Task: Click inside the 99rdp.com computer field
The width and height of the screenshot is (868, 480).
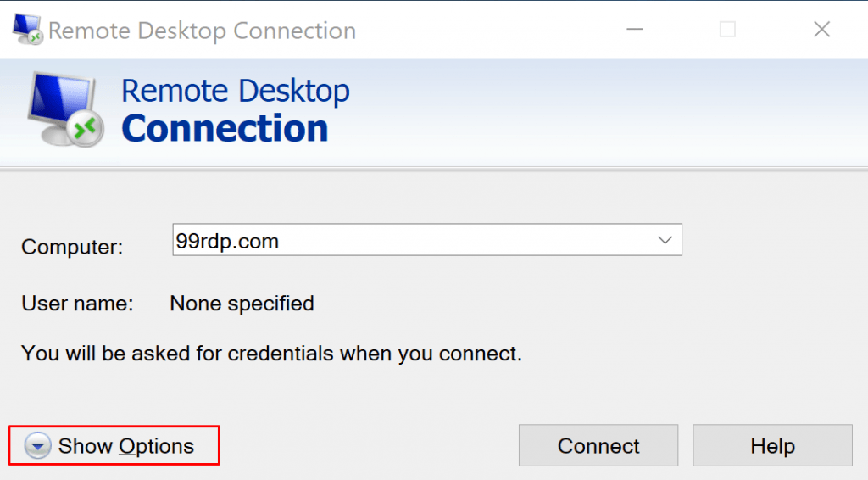Action: (407, 241)
